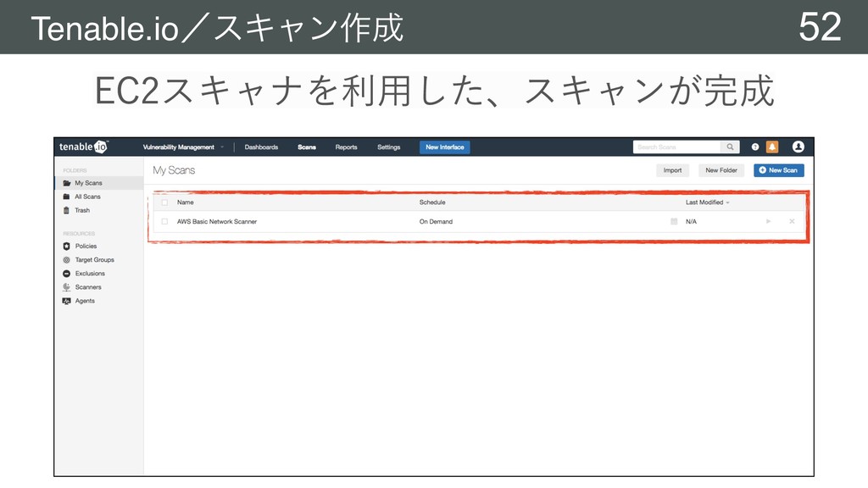Sort by the Name column header
868x488 pixels.
click(x=186, y=202)
